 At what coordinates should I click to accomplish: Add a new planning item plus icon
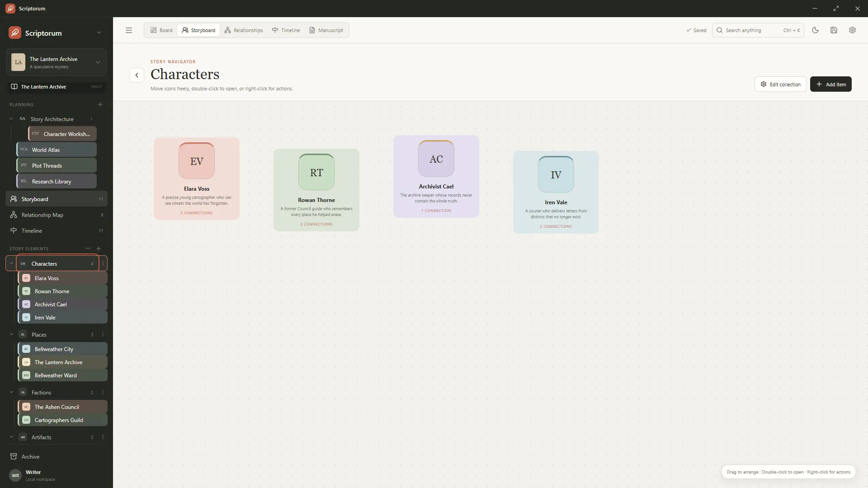(x=100, y=104)
